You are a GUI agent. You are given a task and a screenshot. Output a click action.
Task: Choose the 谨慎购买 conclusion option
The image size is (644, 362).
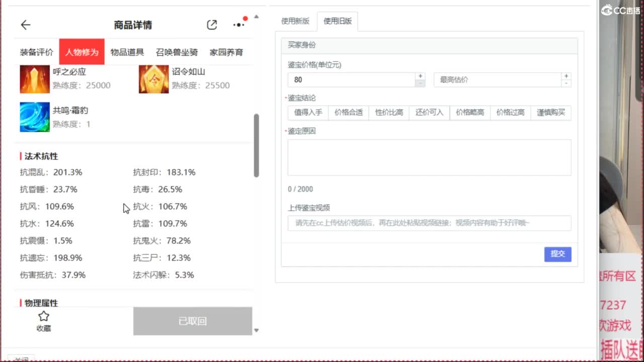pyautogui.click(x=551, y=113)
